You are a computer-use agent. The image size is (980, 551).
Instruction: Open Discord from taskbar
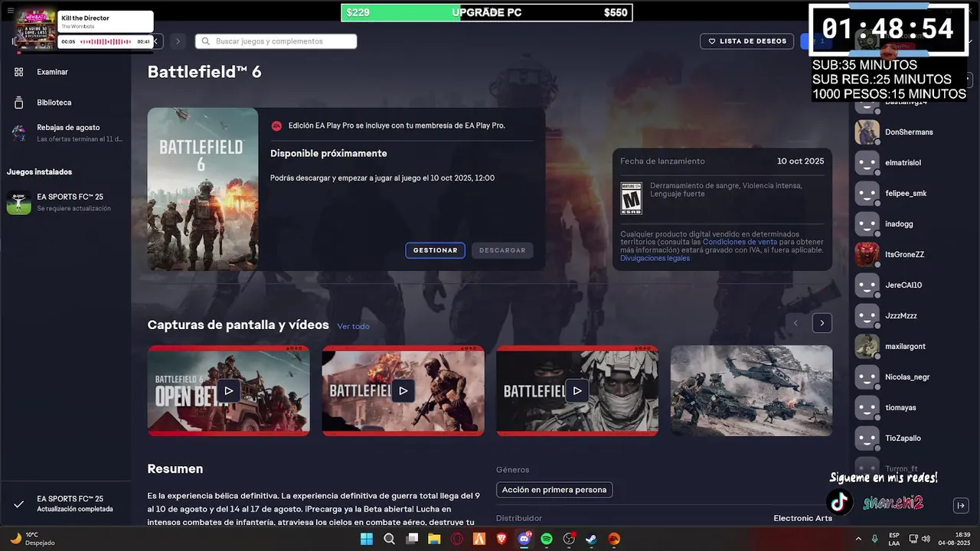pyautogui.click(x=524, y=539)
